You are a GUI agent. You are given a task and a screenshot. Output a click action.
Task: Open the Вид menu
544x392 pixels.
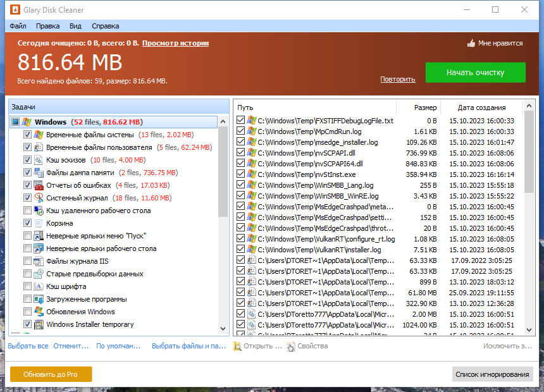[75, 26]
